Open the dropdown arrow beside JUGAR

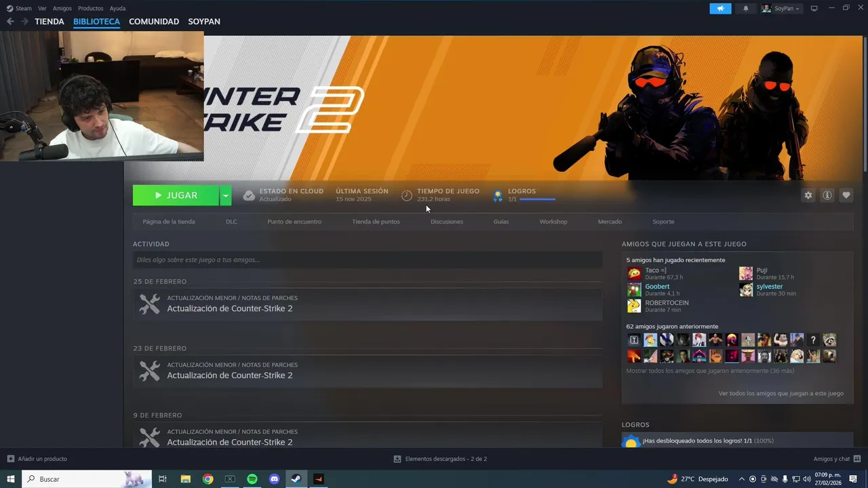tap(226, 195)
